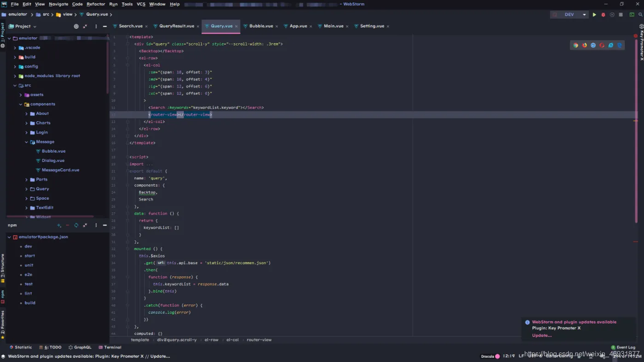
Task: Toggle the Statistic tool window
Action: coord(21,347)
